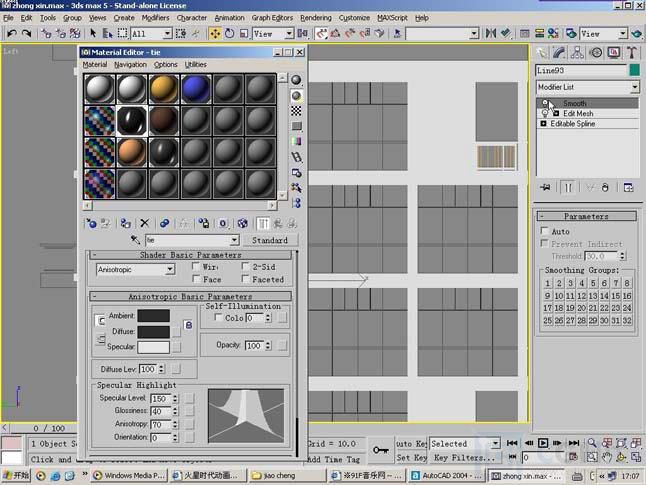
Task: Open the Material menu in Material Editor
Action: (95, 65)
